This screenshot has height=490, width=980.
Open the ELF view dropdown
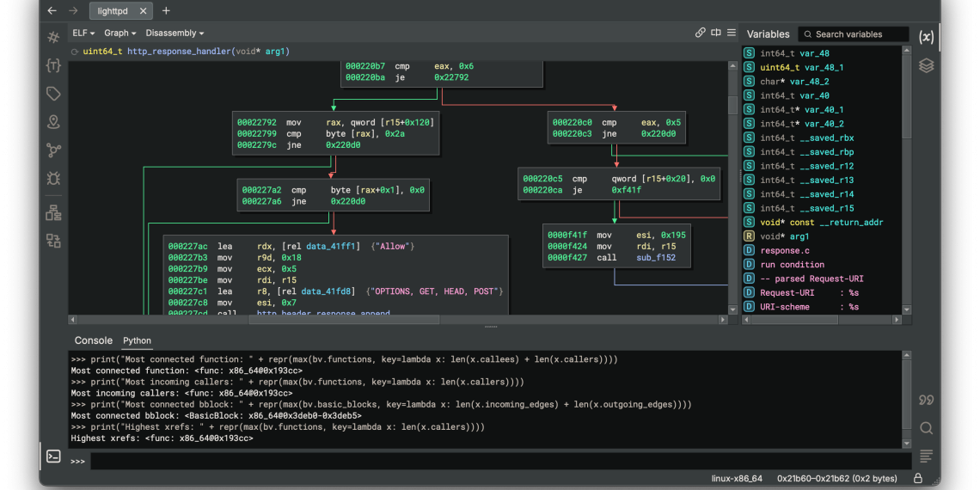tap(83, 34)
